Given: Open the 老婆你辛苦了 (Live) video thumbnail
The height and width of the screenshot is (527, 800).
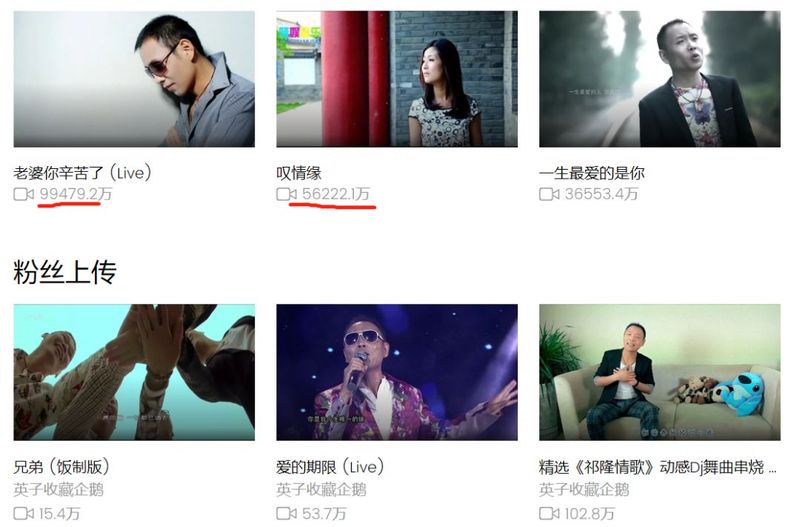Looking at the screenshot, I should click(134, 79).
